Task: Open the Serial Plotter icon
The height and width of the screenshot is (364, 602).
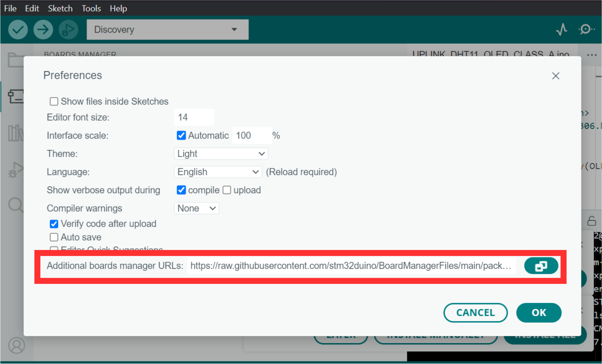Action: click(562, 30)
